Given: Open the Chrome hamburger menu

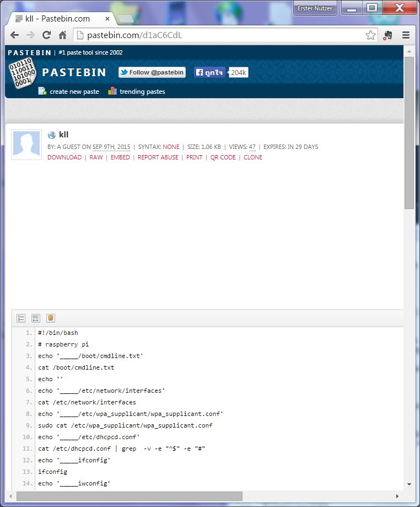Looking at the screenshot, I should click(x=406, y=35).
